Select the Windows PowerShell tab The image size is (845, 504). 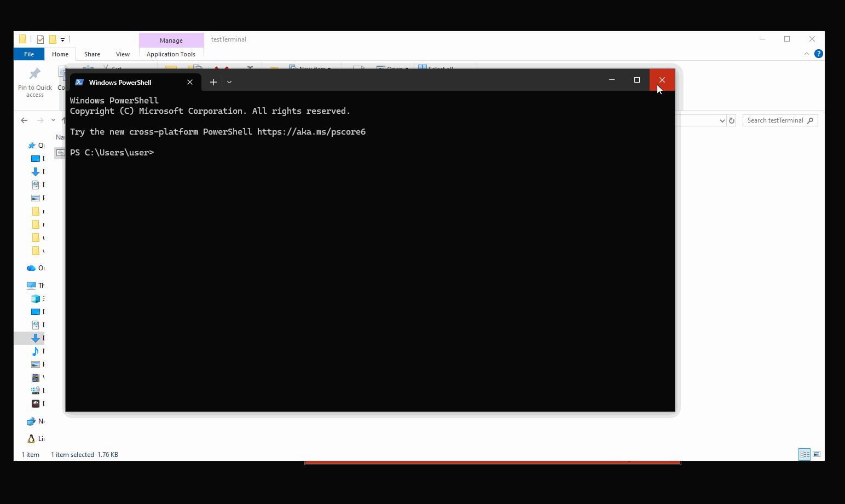(x=135, y=82)
